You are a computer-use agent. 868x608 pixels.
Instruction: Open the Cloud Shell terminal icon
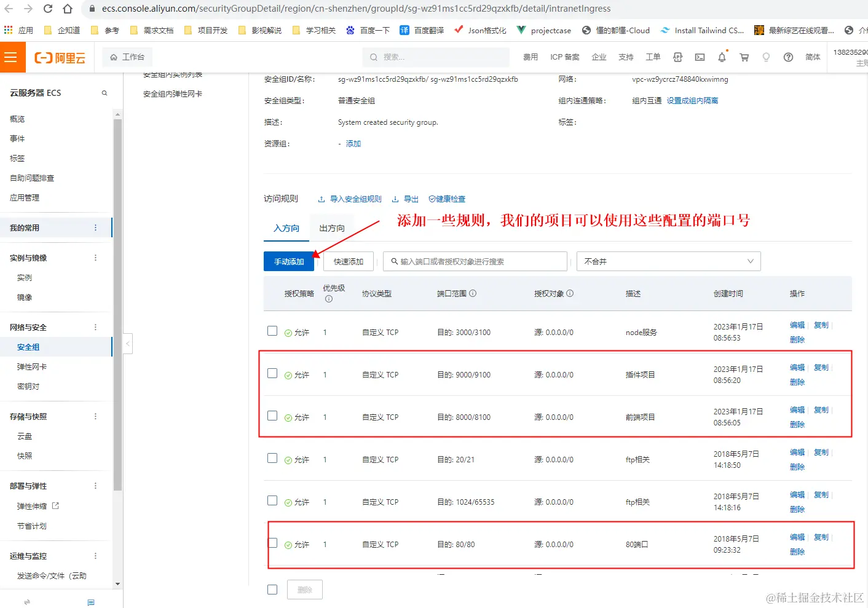pos(700,57)
